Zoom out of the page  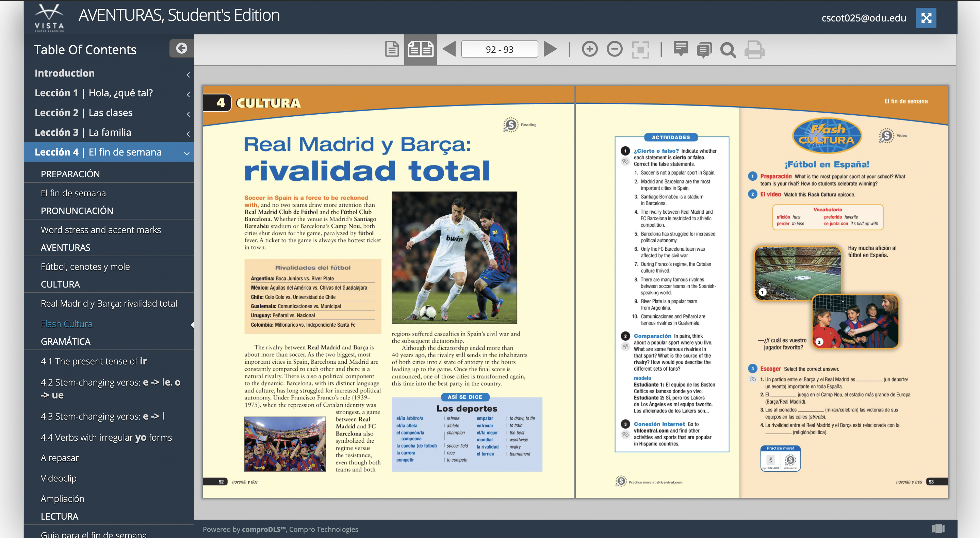615,49
